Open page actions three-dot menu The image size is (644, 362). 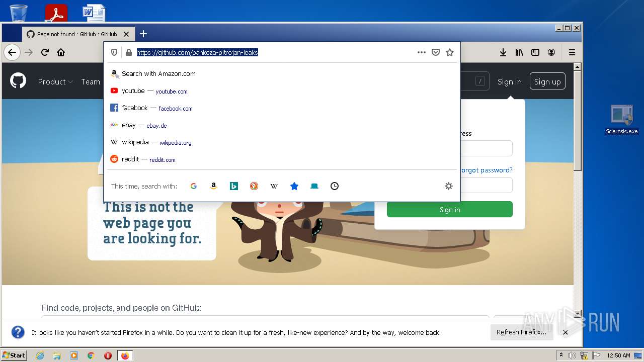pyautogui.click(x=422, y=52)
